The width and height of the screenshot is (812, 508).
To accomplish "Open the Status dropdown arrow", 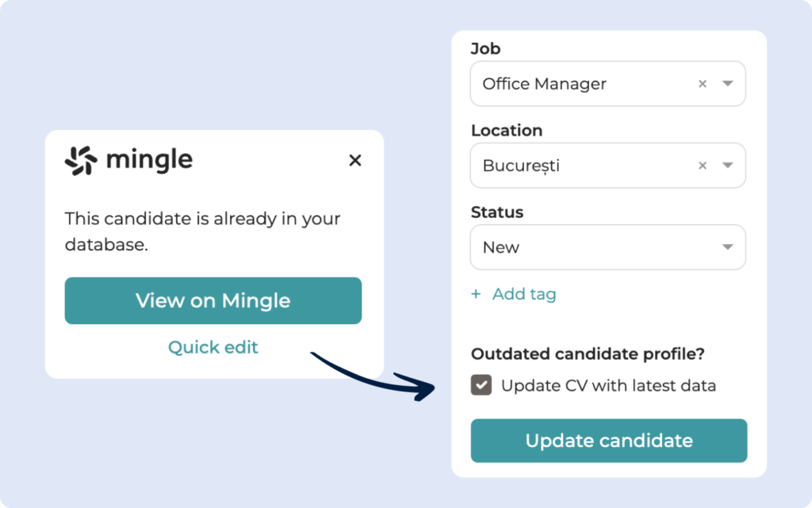I will click(728, 247).
